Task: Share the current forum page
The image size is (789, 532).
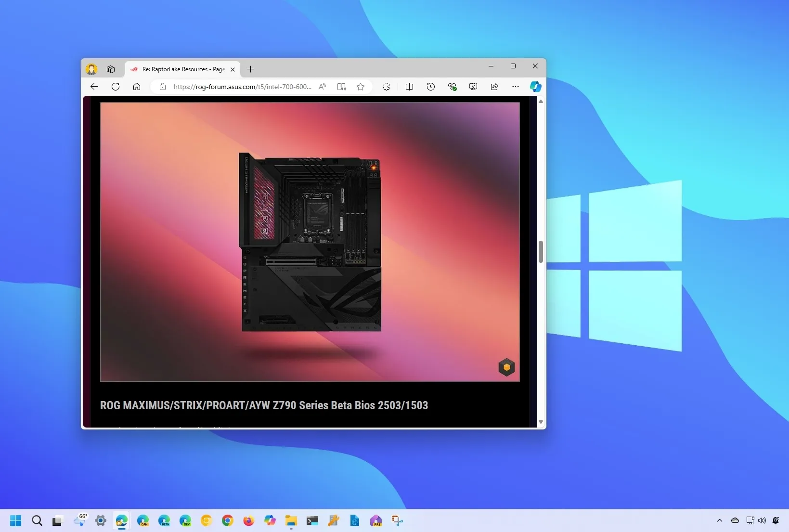Action: 494,87
